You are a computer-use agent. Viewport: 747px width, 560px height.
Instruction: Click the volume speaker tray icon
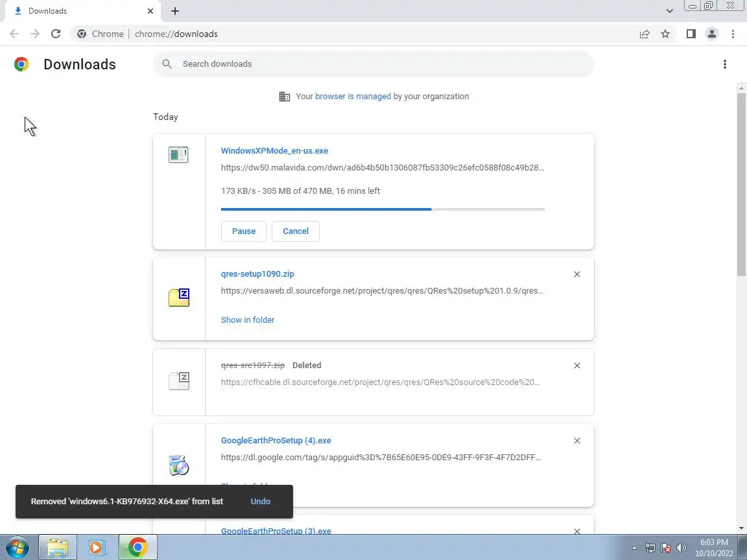(x=682, y=548)
